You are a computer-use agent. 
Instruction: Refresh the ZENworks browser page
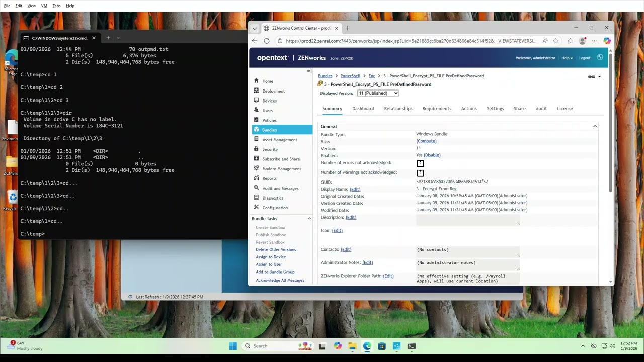[267, 41]
